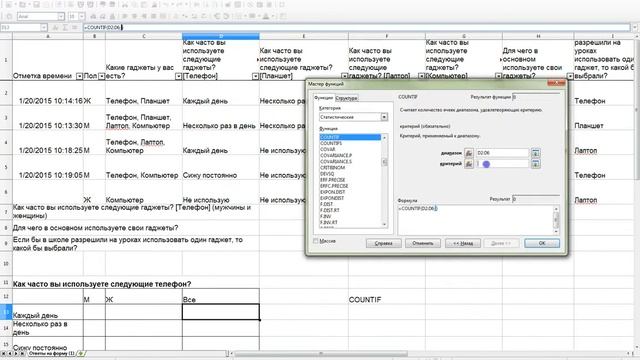Click the function list scrollbar thumb
This screenshot has width=640, height=360.
click(384, 162)
